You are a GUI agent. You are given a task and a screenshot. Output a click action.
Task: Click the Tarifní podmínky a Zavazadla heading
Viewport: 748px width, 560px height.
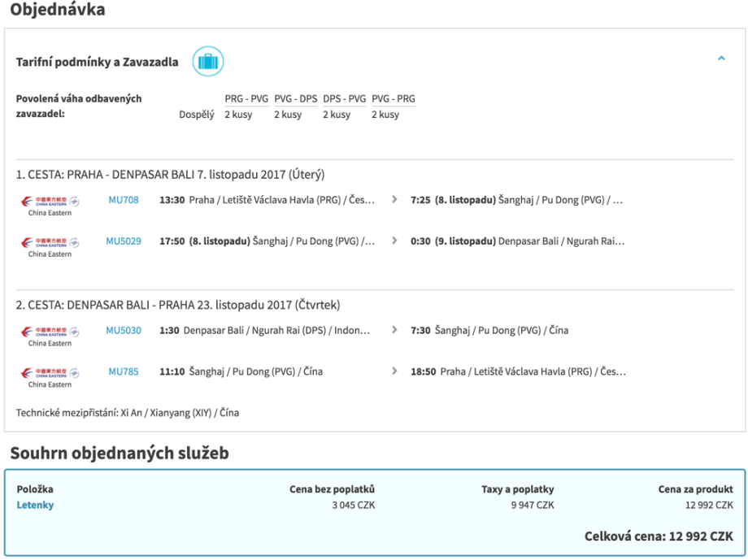click(x=97, y=63)
